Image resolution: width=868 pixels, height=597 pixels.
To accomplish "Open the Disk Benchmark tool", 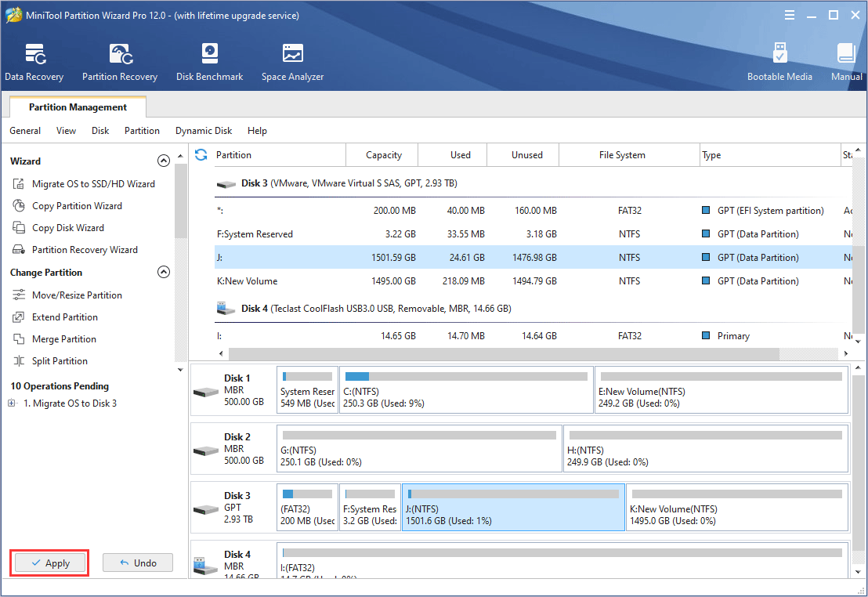I will pos(209,62).
